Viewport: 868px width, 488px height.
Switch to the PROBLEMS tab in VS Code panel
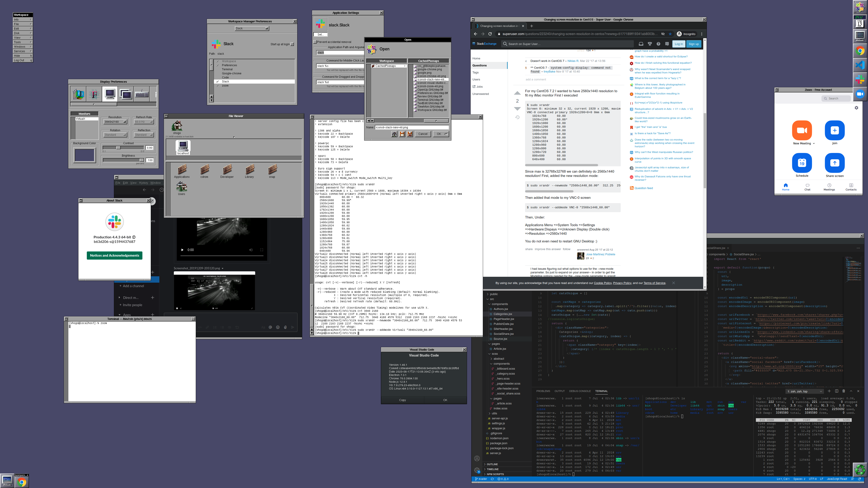(x=543, y=391)
